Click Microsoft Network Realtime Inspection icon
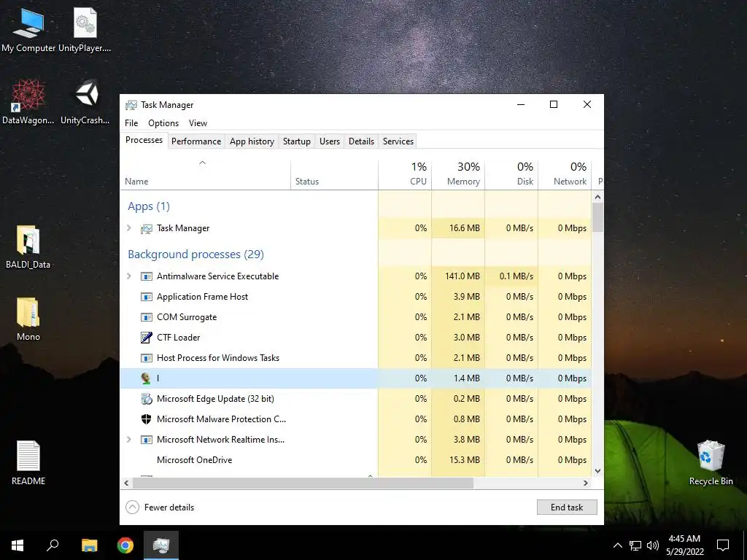 tap(146, 440)
